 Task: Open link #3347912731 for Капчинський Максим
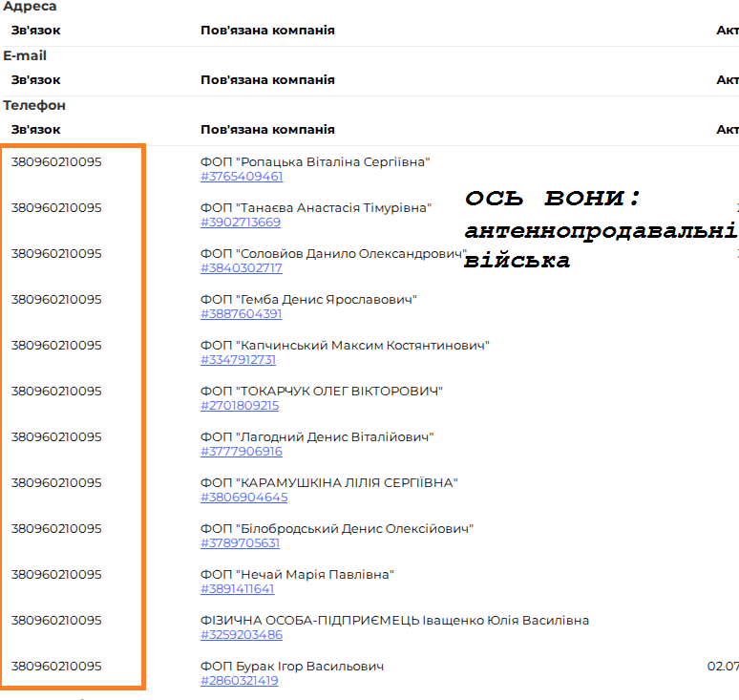click(x=238, y=360)
